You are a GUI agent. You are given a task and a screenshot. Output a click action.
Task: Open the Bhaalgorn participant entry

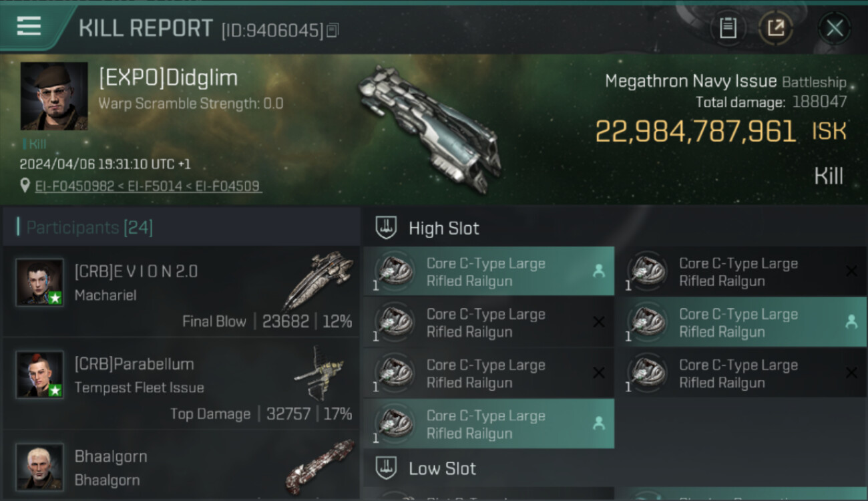[x=181, y=468]
